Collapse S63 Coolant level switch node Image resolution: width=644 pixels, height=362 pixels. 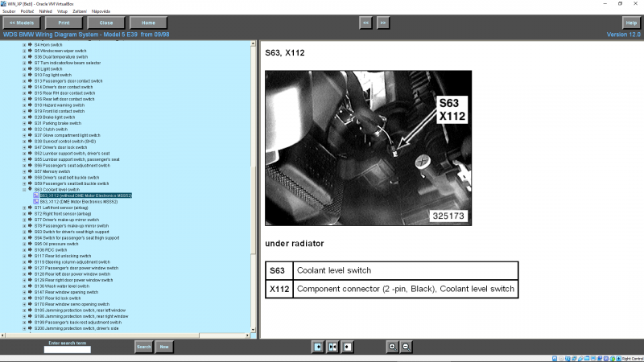point(24,190)
